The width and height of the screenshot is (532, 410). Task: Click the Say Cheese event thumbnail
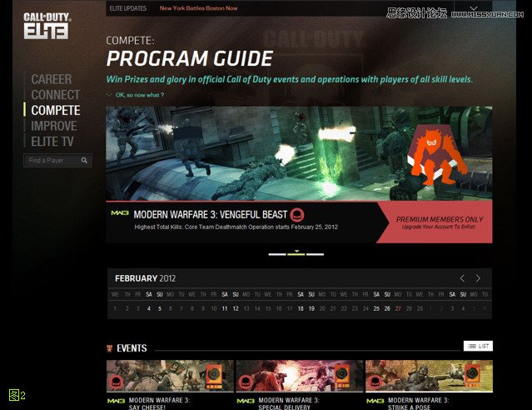[170, 376]
